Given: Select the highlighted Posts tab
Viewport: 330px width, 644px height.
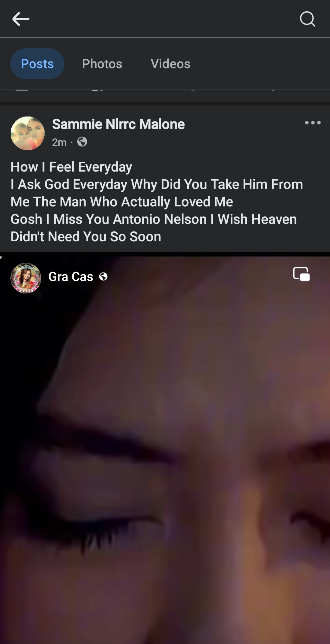Looking at the screenshot, I should pos(37,64).
